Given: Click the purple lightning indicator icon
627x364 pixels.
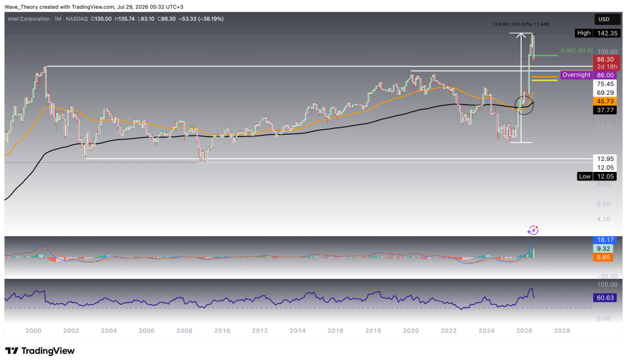Looking at the screenshot, I should [533, 230].
